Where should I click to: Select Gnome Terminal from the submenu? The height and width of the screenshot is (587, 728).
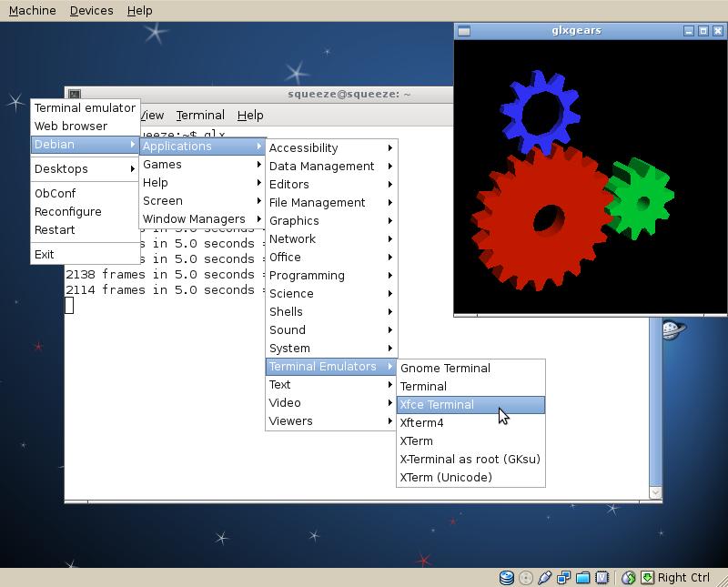446,368
